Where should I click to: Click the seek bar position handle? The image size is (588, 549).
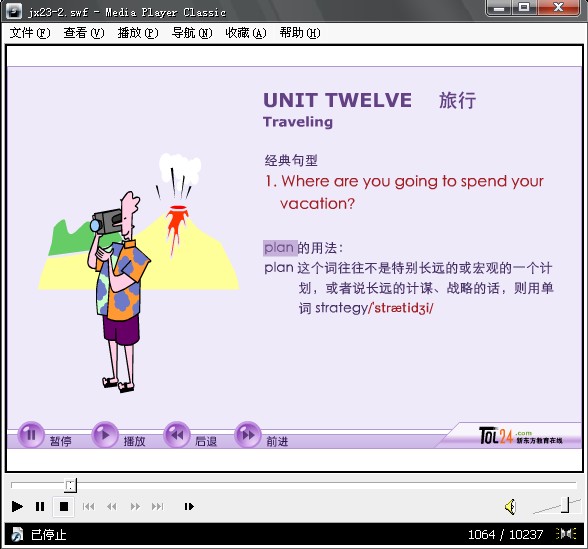pos(70,485)
